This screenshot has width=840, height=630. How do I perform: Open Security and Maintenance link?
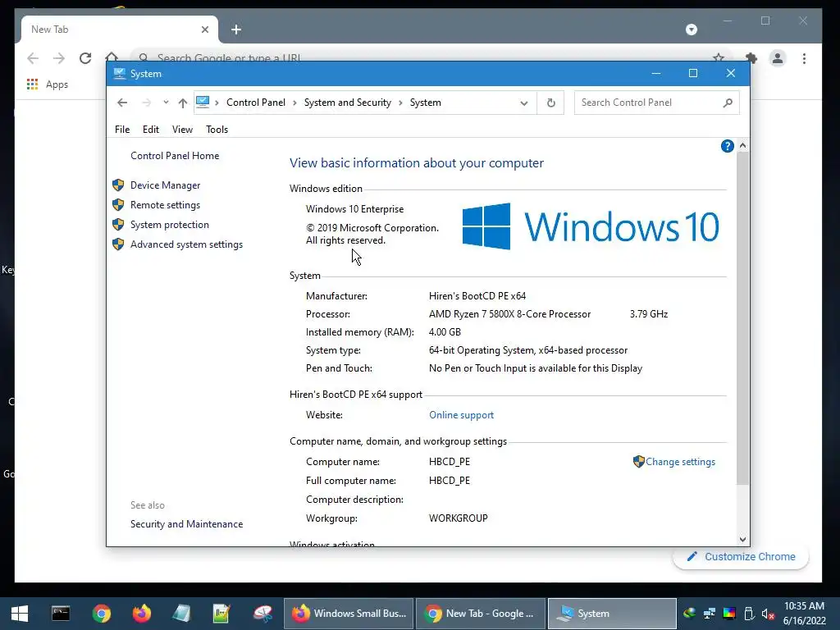pyautogui.click(x=186, y=524)
